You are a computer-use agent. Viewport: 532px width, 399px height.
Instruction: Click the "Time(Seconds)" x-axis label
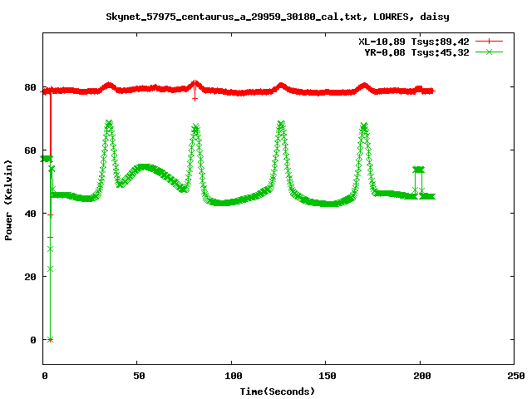278,392
